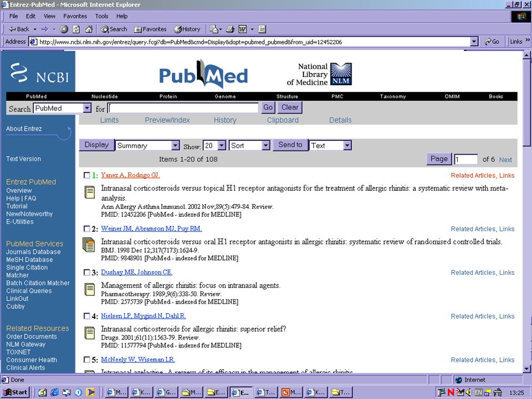Open the Summary display format dropdown

click(x=175, y=146)
